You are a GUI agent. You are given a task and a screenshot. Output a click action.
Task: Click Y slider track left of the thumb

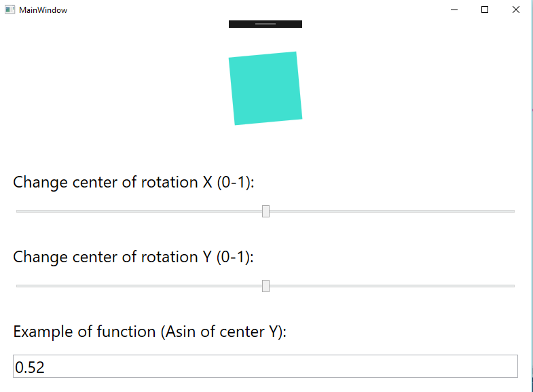coord(139,286)
